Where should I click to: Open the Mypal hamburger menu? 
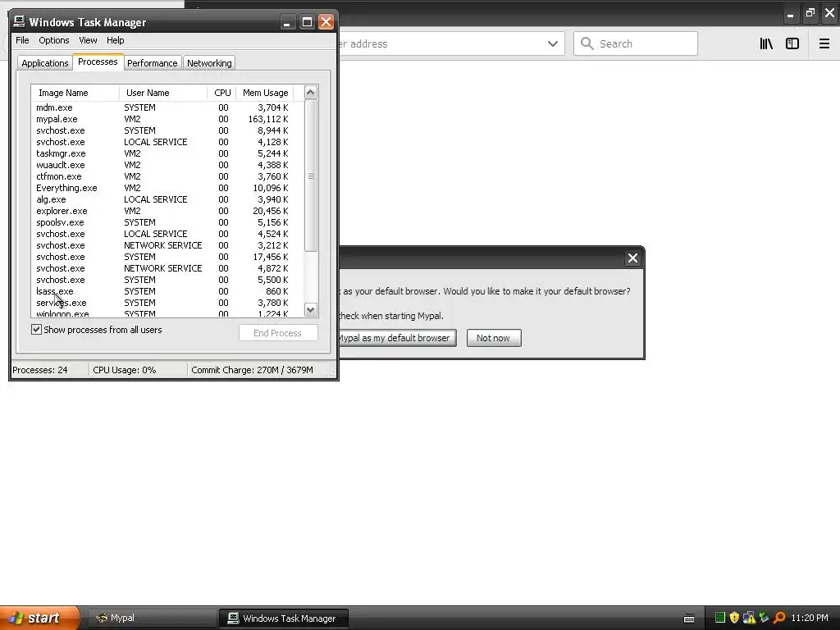(x=824, y=44)
